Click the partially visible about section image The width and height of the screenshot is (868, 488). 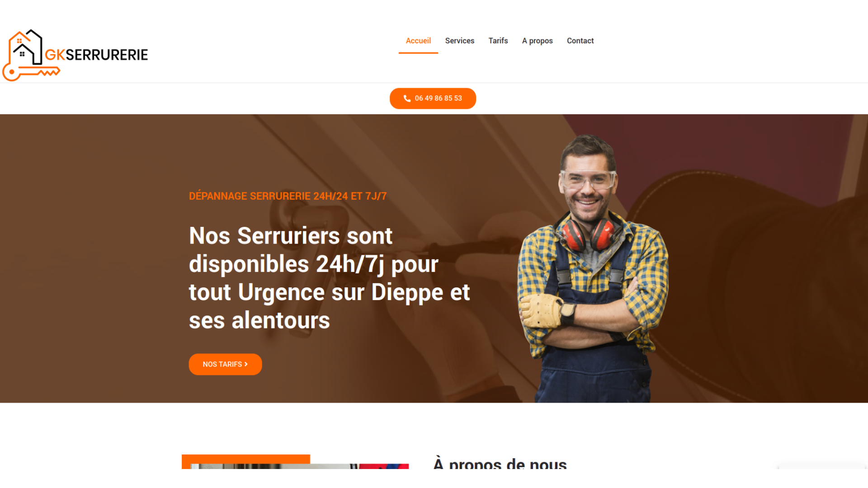300,466
